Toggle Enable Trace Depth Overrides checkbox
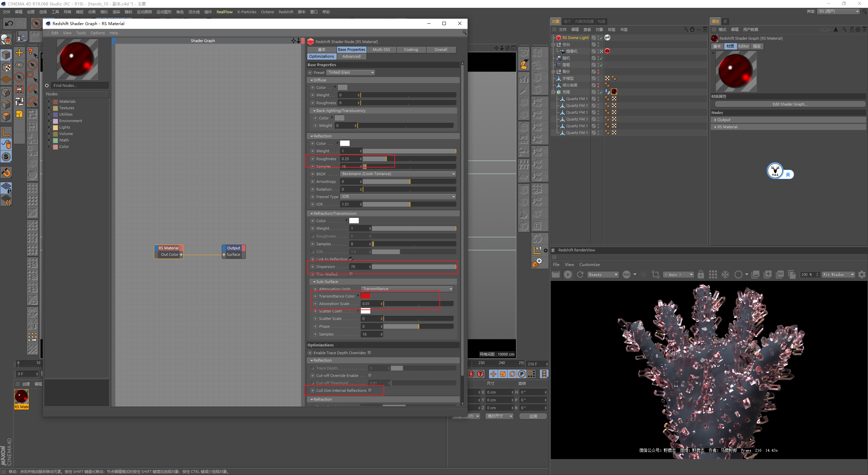Image resolution: width=868 pixels, height=475 pixels. coord(370,353)
